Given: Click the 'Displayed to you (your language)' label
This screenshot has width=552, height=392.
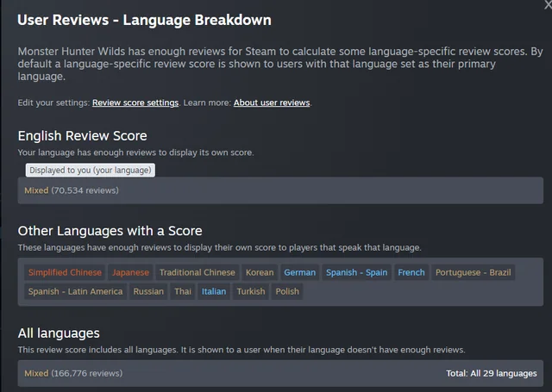Looking at the screenshot, I should pyautogui.click(x=90, y=171).
